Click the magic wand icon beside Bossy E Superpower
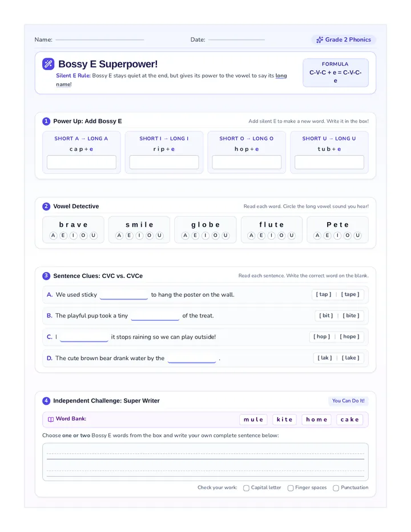This screenshot has width=411, height=532. [x=48, y=64]
